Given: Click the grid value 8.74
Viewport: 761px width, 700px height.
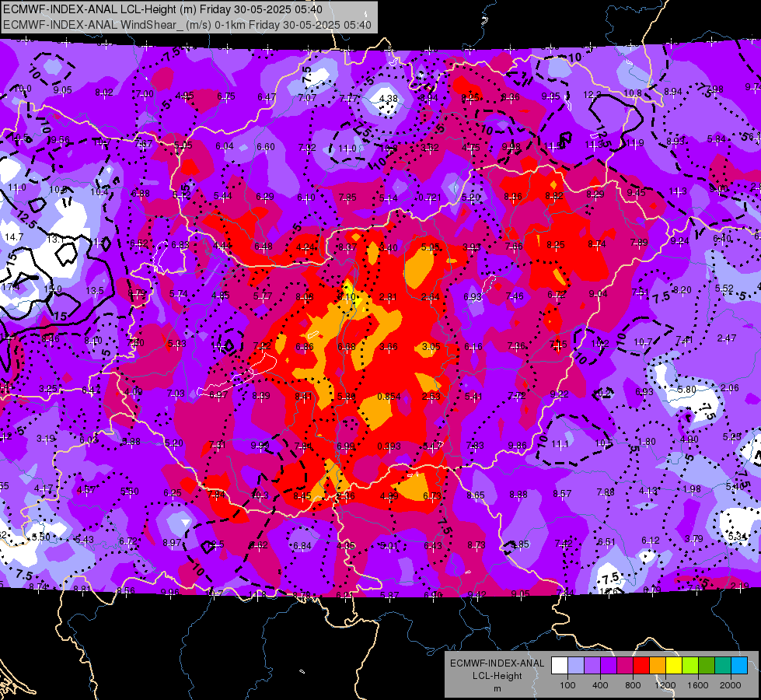Looking at the screenshot, I should pyautogui.click(x=596, y=244).
